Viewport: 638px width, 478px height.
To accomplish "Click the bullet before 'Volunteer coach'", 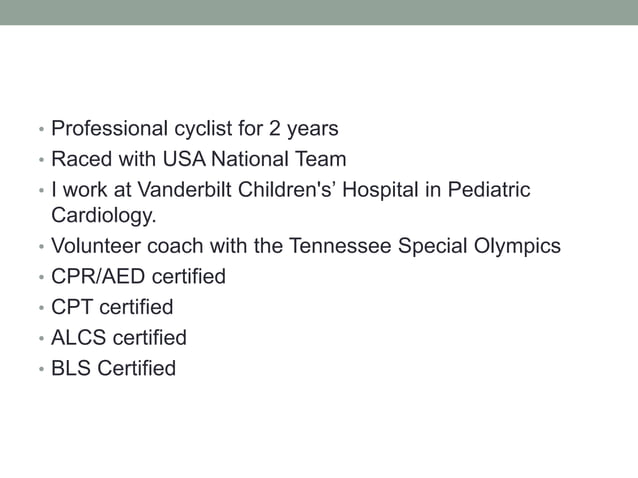I will click(41, 247).
